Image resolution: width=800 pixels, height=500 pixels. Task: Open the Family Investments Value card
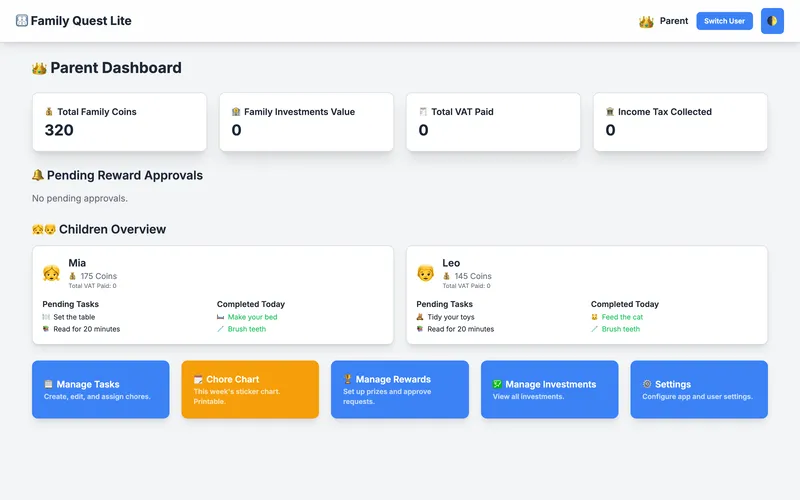point(307,122)
